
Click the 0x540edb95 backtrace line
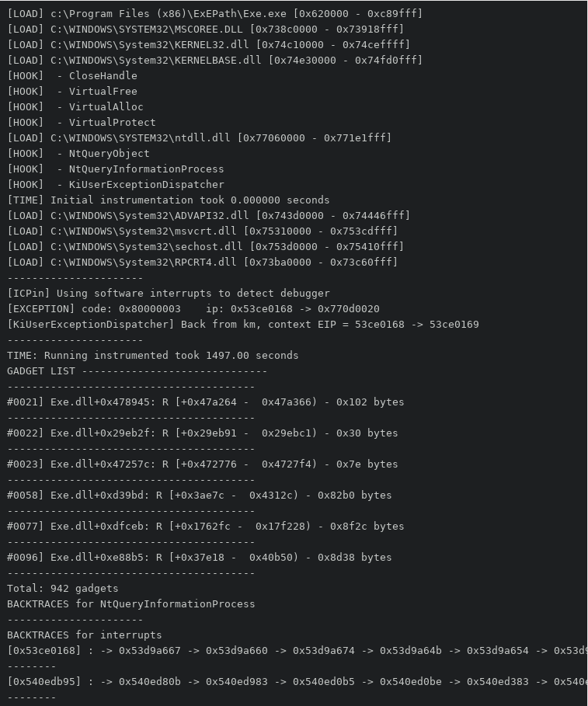point(295,681)
